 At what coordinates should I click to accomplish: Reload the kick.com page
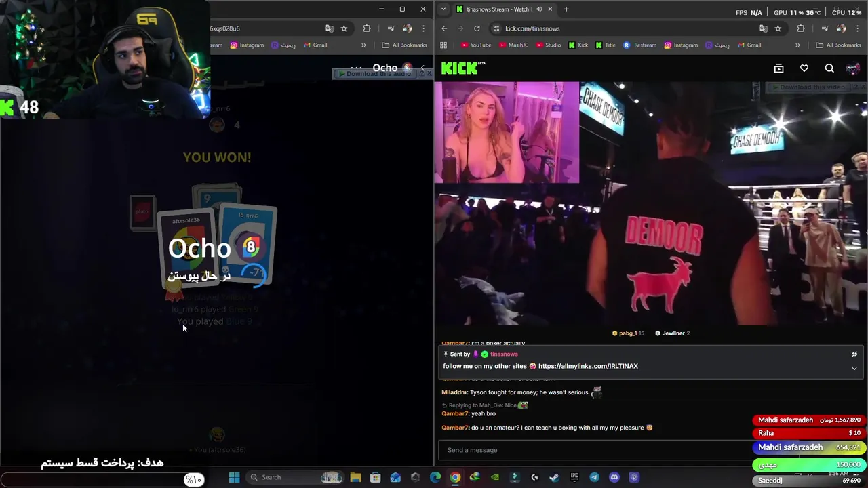(x=477, y=28)
